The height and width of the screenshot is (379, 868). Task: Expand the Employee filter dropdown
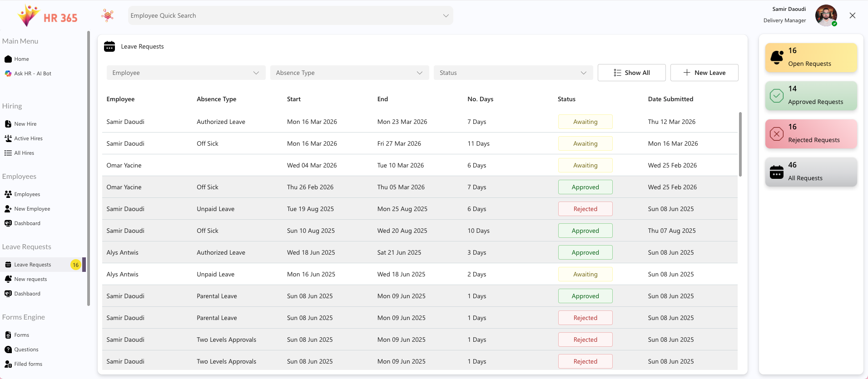pos(186,73)
